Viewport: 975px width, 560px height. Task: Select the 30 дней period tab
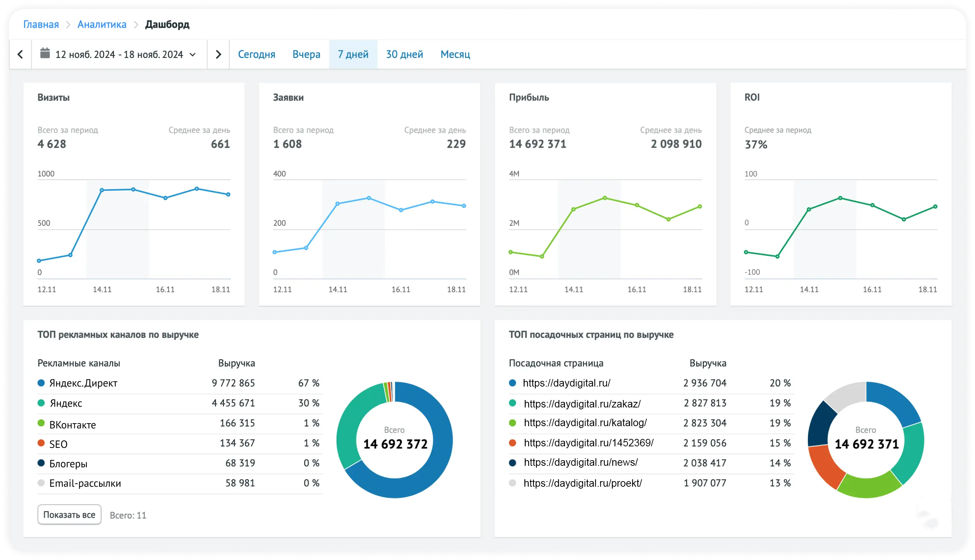click(404, 55)
